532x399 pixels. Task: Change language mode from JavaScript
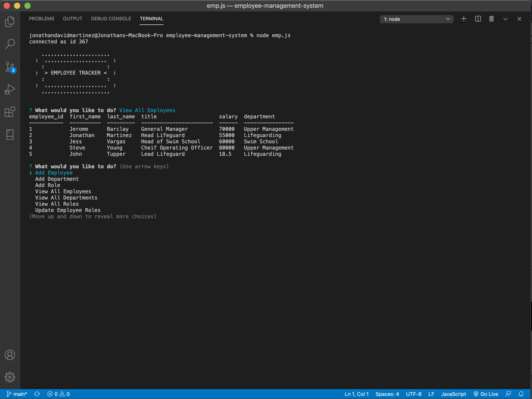[x=453, y=394]
